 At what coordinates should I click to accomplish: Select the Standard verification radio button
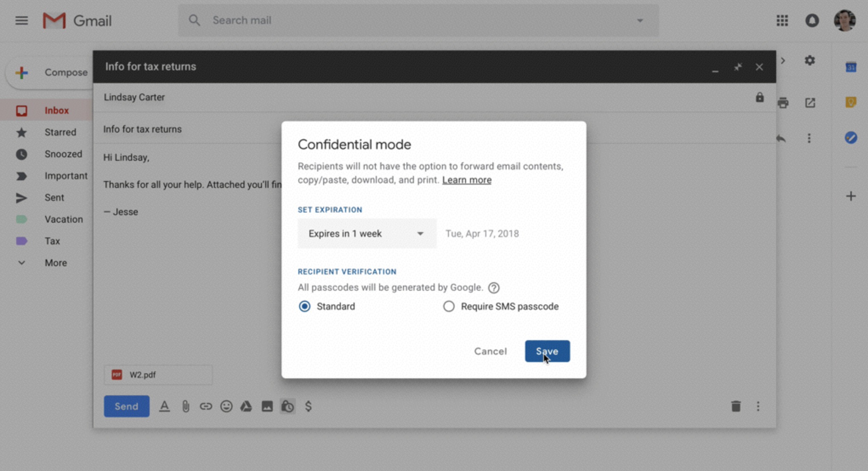[x=305, y=306]
